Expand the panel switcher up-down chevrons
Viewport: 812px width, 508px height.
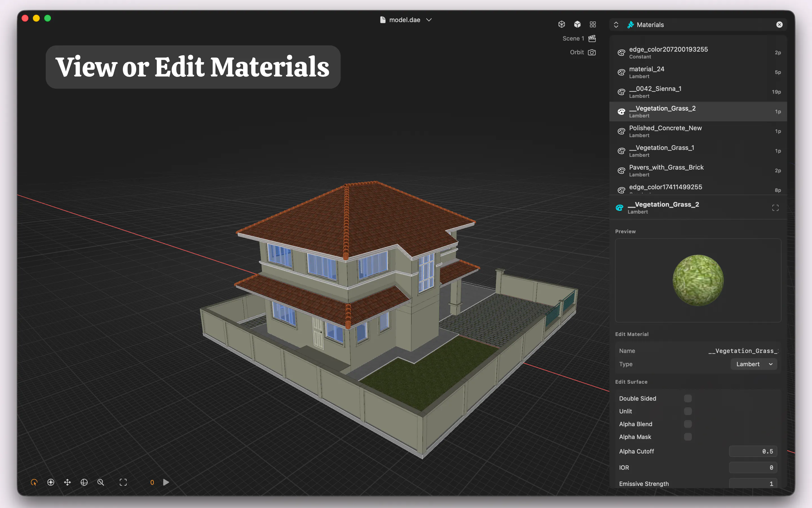[616, 25]
